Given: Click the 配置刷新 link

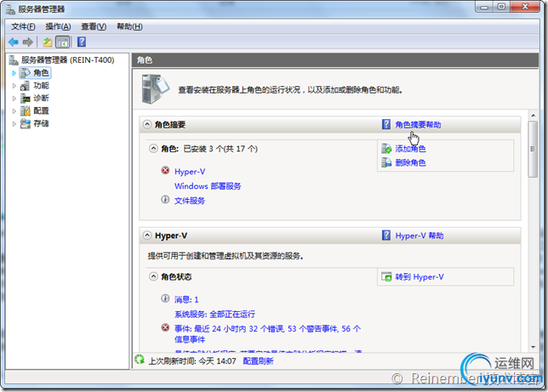Looking at the screenshot, I should [x=258, y=361].
